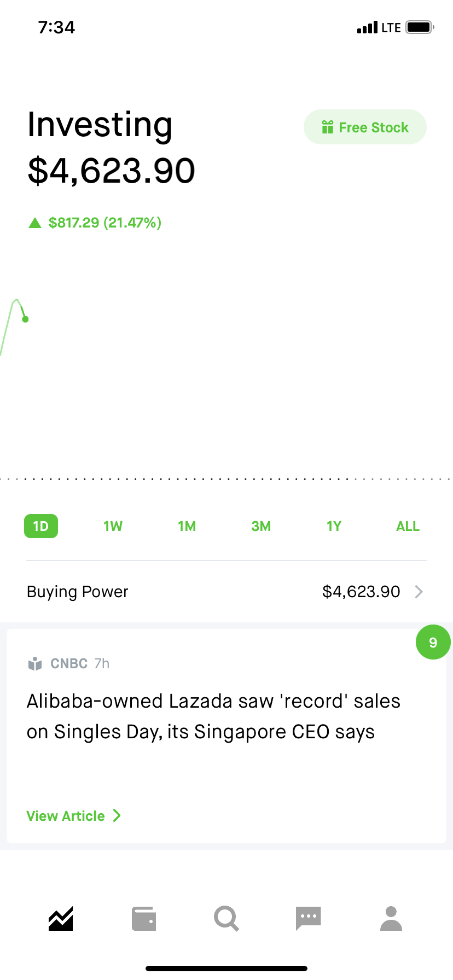The height and width of the screenshot is (980, 453).
Task: Open the account profile icon
Action: 391,918
